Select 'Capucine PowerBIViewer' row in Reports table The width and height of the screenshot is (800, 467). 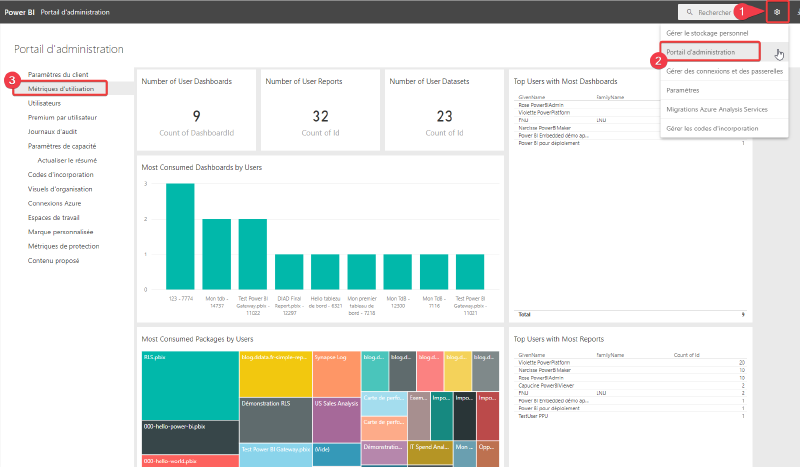tap(631, 385)
